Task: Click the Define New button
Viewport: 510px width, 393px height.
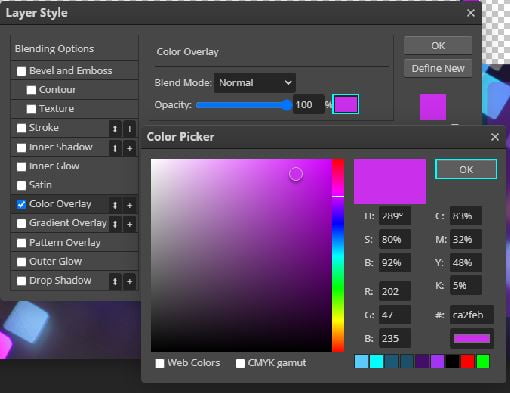Action: (x=438, y=68)
